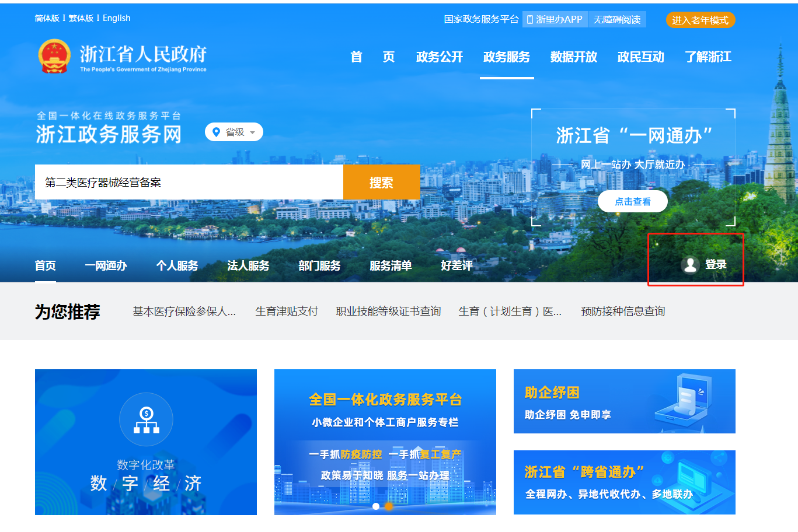The height and width of the screenshot is (532, 798).
Task: Switch to the 部门服务 tab
Action: [320, 266]
